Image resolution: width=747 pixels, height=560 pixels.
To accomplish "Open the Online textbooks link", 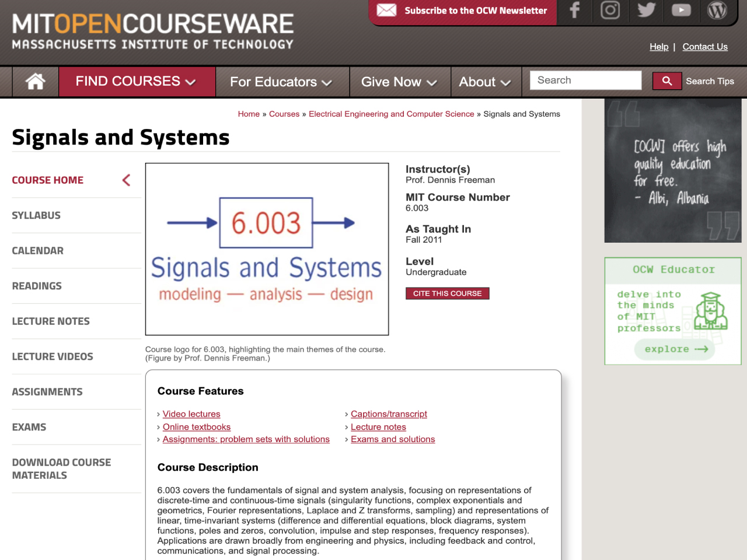I will pyautogui.click(x=197, y=427).
